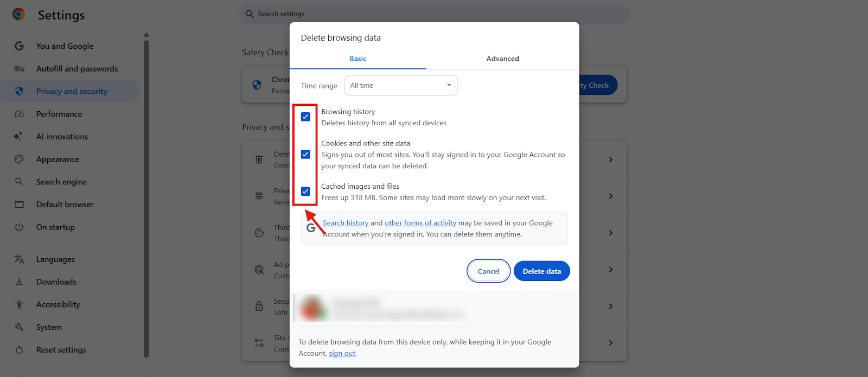Click the Performance gauge icon
The width and height of the screenshot is (868, 377).
(x=19, y=114)
